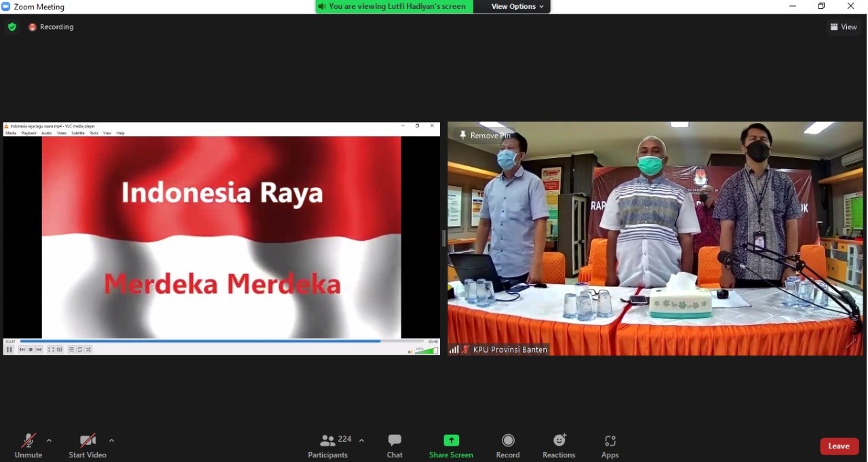This screenshot has width=868, height=462.
Task: Toggle the VLC pause button
Action: click(9, 349)
